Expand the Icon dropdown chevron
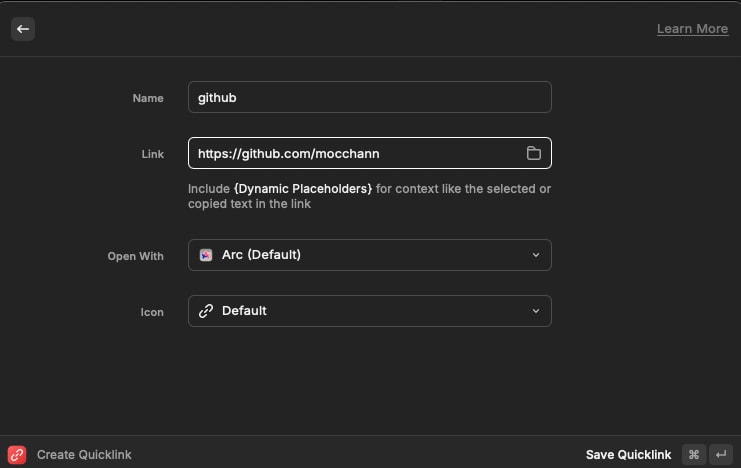 coord(536,311)
